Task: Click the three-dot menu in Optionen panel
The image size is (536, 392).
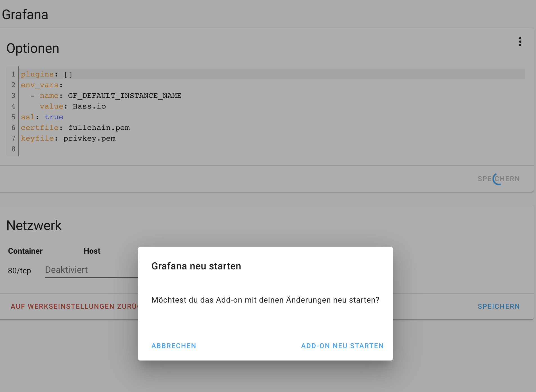Action: [520, 42]
